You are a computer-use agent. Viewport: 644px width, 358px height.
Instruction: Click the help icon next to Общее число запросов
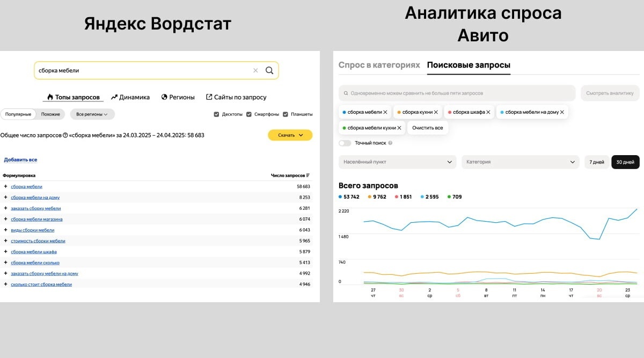[65, 135]
